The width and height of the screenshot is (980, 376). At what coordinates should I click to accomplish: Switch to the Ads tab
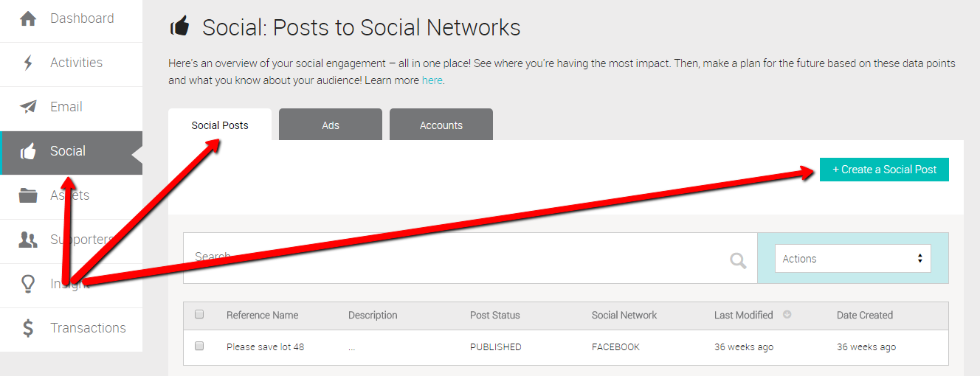(x=331, y=125)
